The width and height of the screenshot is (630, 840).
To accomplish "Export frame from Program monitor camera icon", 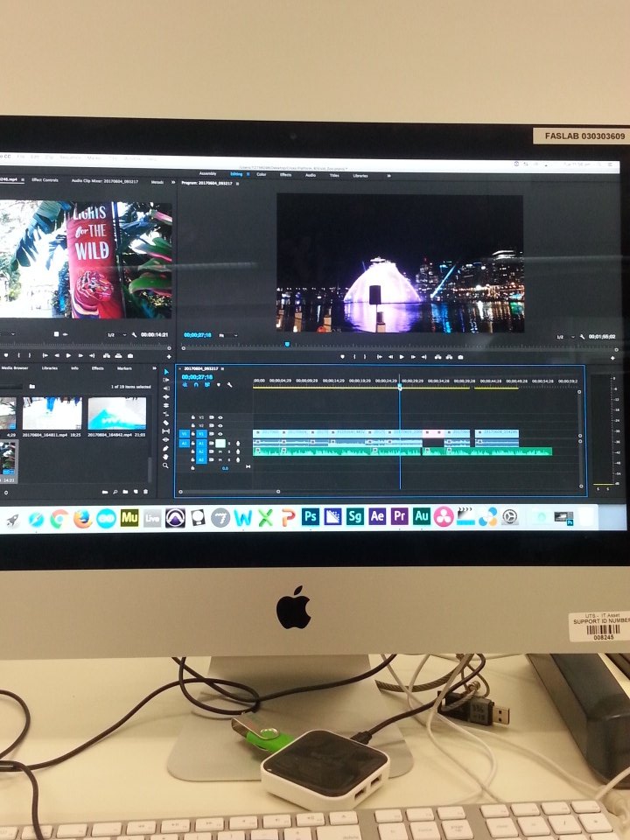I will 461,357.
